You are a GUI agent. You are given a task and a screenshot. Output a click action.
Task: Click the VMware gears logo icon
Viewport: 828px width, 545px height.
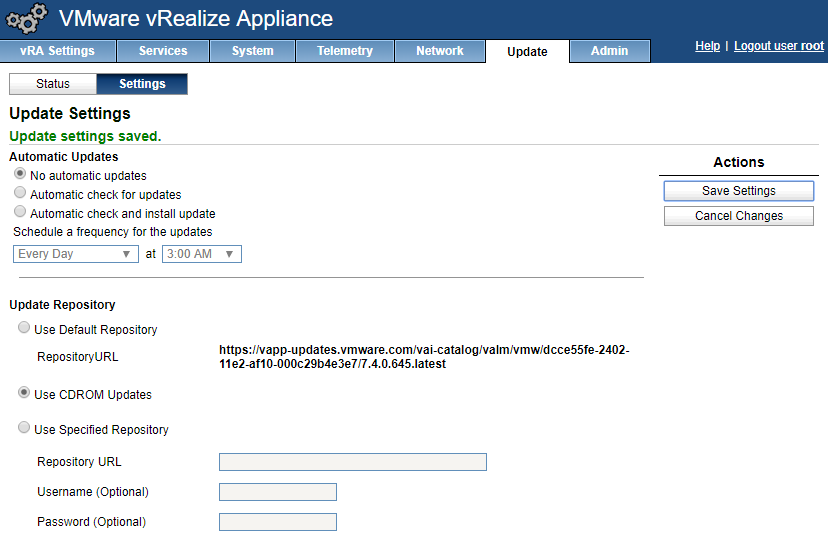pos(26,18)
